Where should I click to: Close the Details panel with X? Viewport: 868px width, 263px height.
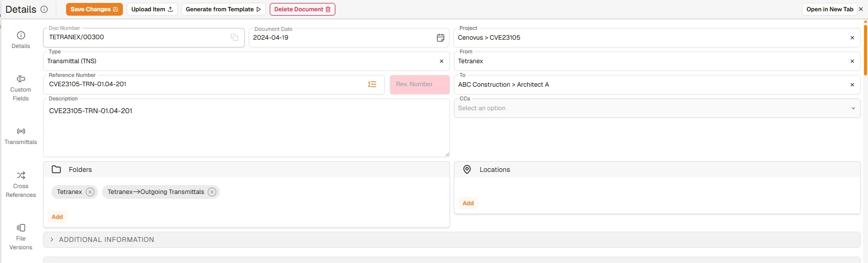tap(861, 9)
